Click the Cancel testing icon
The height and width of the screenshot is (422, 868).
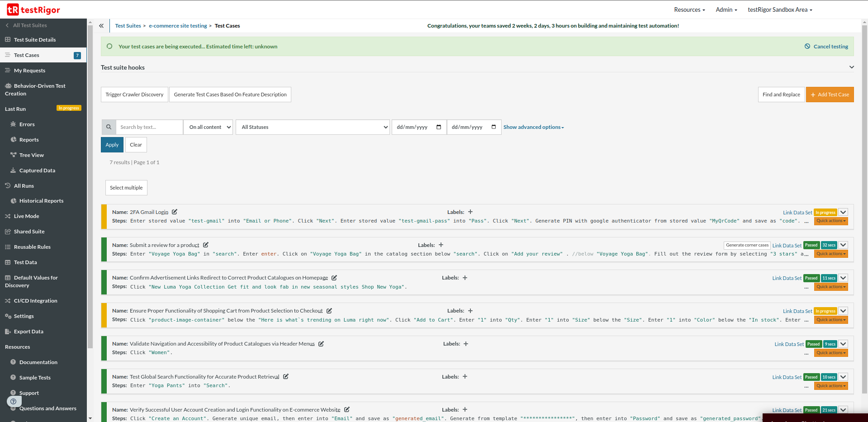[x=807, y=46]
